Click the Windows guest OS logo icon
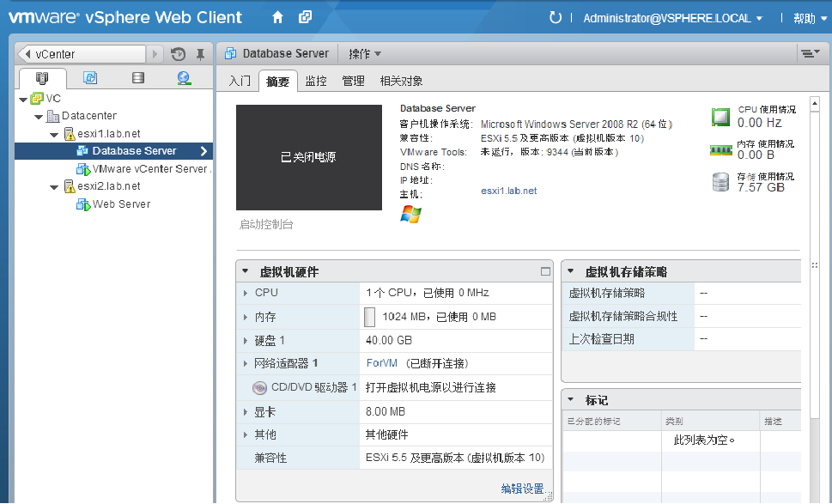832x504 pixels. (410, 215)
